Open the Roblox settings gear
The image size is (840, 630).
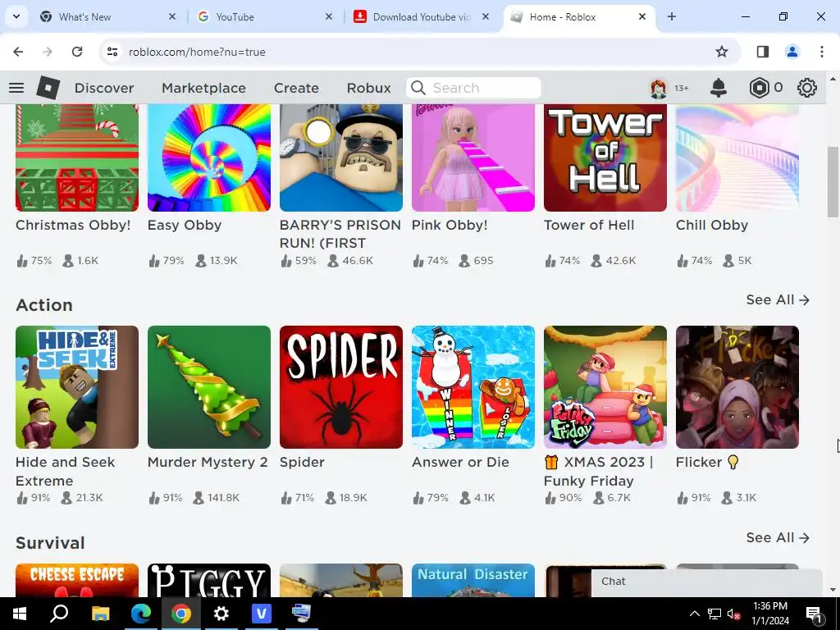pyautogui.click(x=807, y=88)
